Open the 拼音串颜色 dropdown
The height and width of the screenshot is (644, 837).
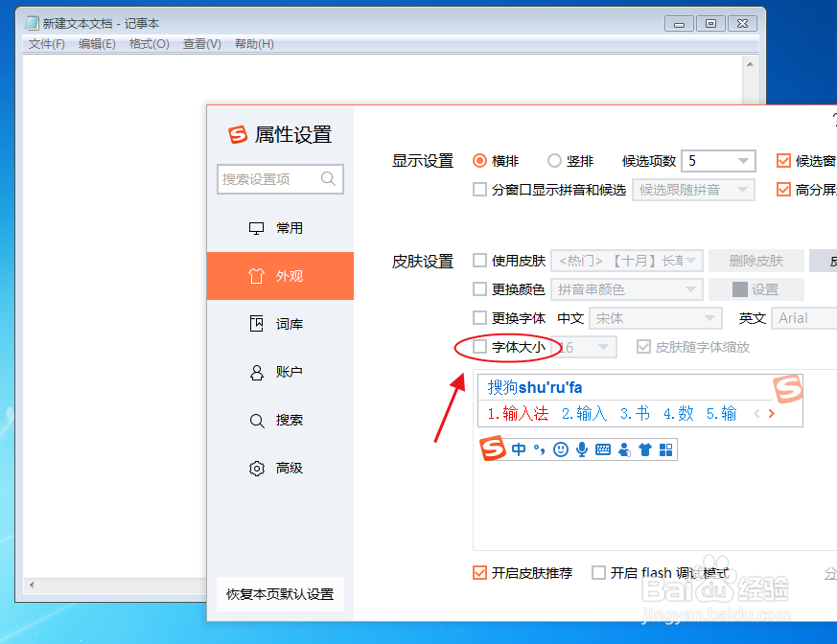click(627, 289)
